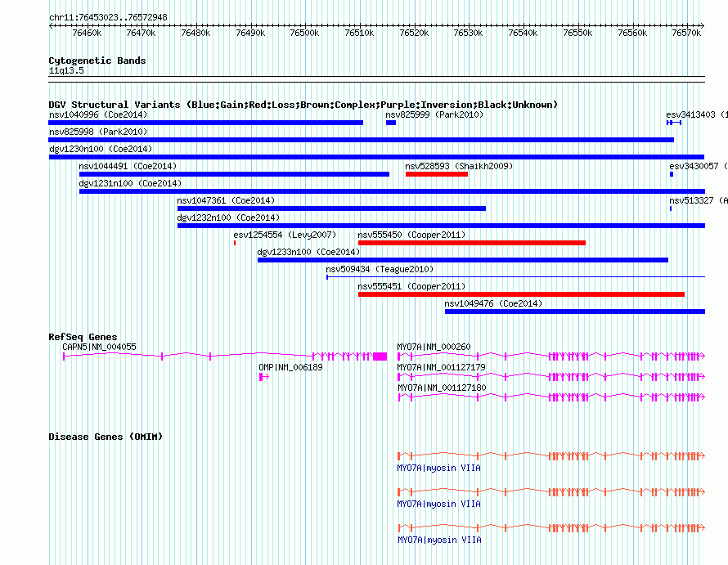This screenshot has width=728, height=565.
Task: Select the nsv1044491 (Coe2014) gain bar
Action: [x=235, y=174]
